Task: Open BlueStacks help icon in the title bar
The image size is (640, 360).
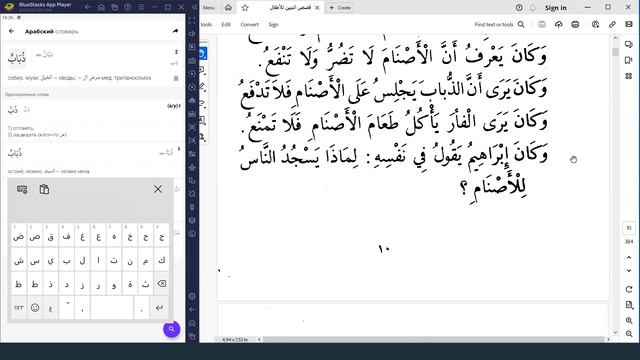Action: (128, 7)
